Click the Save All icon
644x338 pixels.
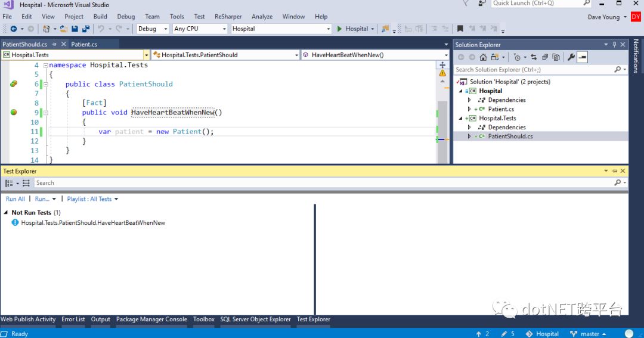tap(86, 29)
